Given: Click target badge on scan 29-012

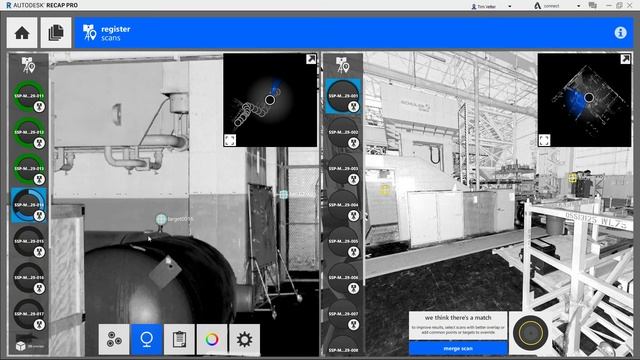Looking at the screenshot, I should point(39,143).
